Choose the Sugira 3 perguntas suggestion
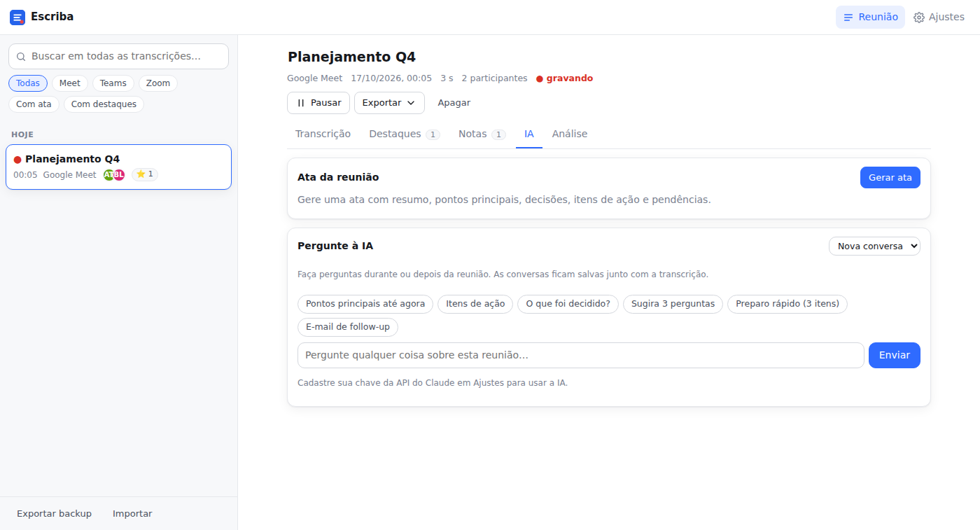 673,304
